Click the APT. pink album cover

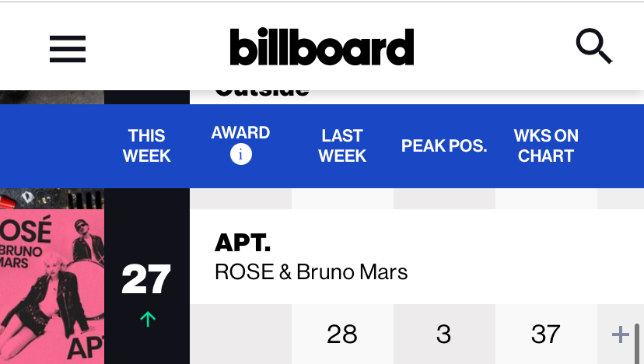[x=52, y=286]
